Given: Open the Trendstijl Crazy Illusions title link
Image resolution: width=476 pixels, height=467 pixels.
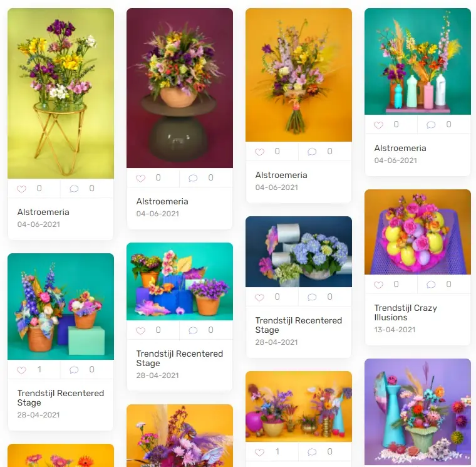Looking at the screenshot, I should pos(406,313).
